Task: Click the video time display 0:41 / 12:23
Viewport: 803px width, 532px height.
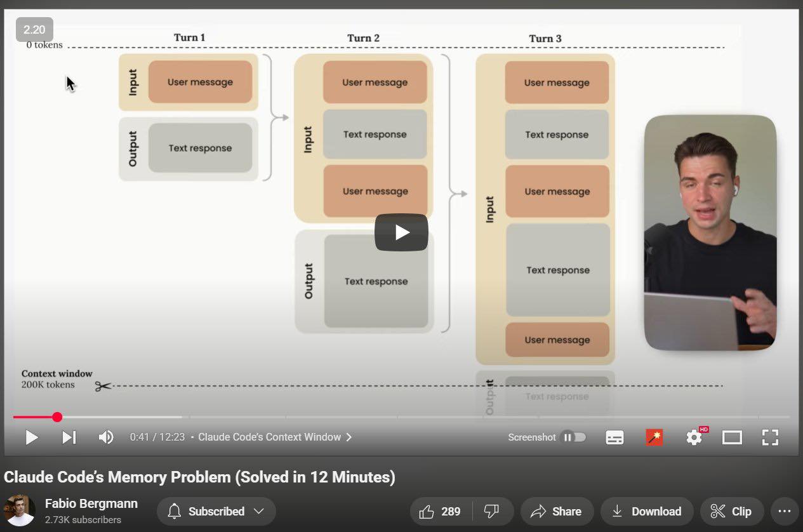Action: 157,437
